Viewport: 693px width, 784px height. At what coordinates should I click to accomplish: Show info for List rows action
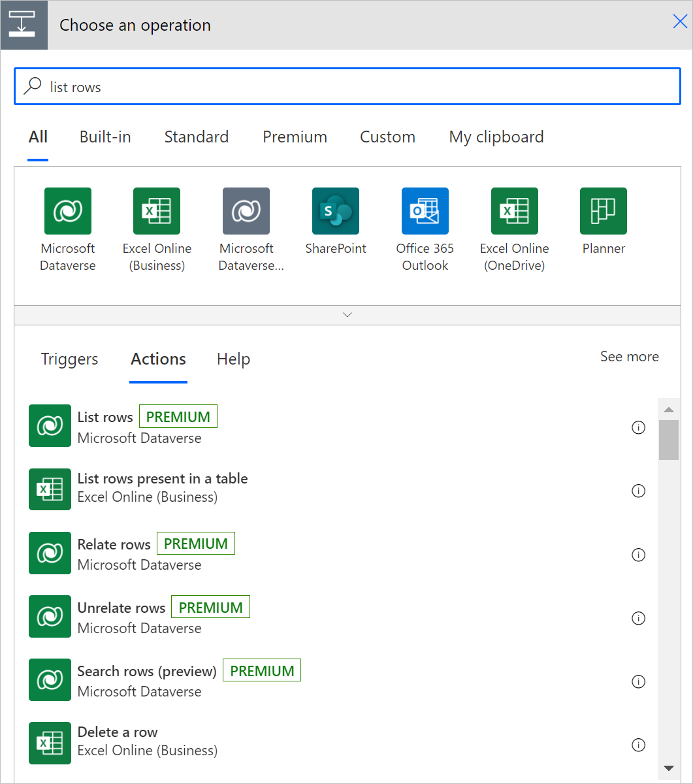pyautogui.click(x=639, y=427)
